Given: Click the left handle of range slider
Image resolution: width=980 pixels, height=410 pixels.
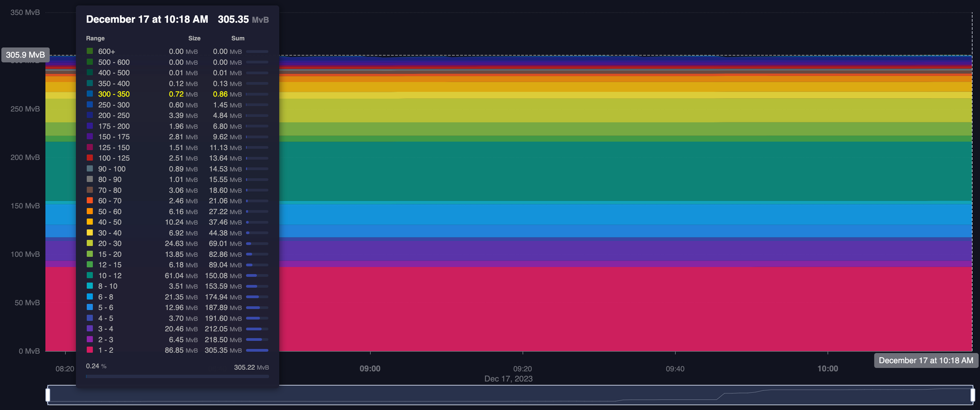Looking at the screenshot, I should 48,395.
